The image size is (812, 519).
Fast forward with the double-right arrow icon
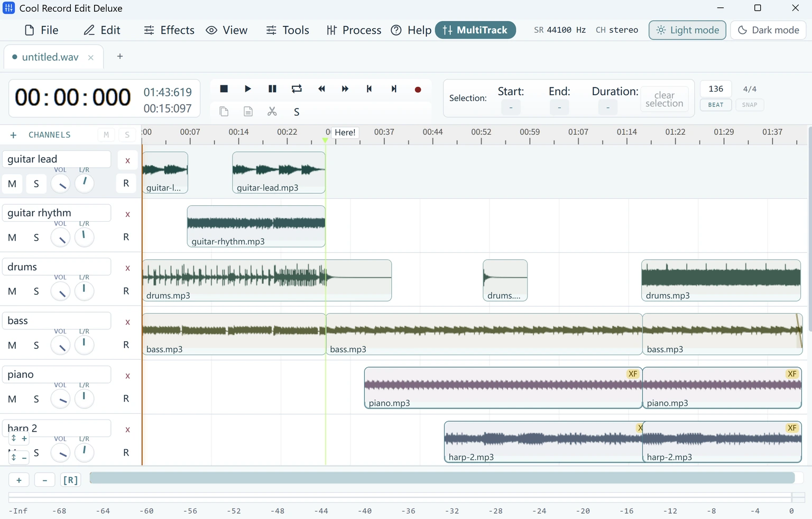tap(345, 89)
